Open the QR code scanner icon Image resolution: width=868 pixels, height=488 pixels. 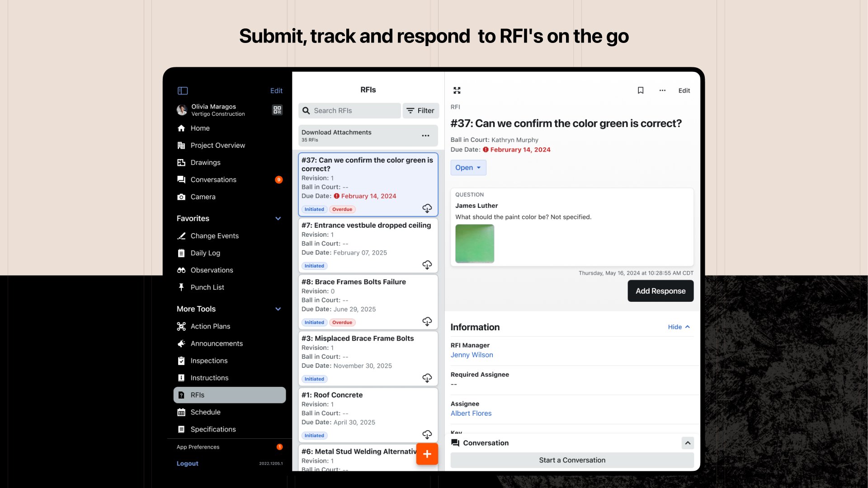[x=277, y=110]
